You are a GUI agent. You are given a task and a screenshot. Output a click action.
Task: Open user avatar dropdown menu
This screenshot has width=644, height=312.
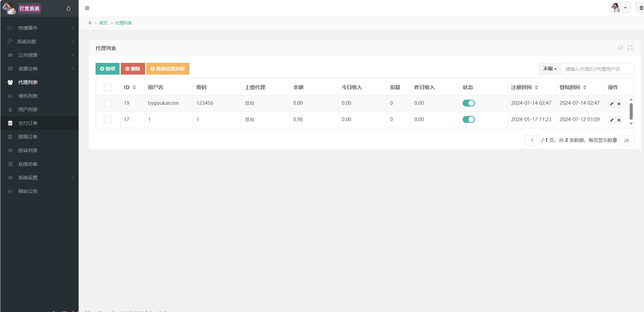[x=620, y=7]
